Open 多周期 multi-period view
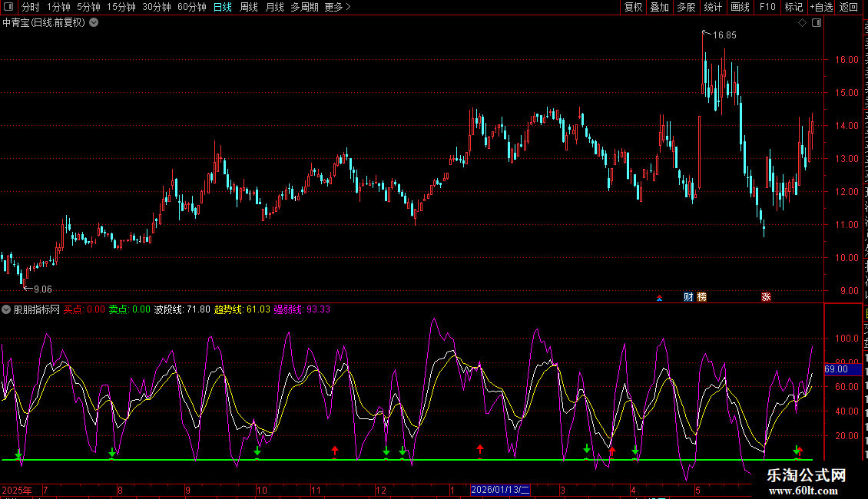 (304, 7)
